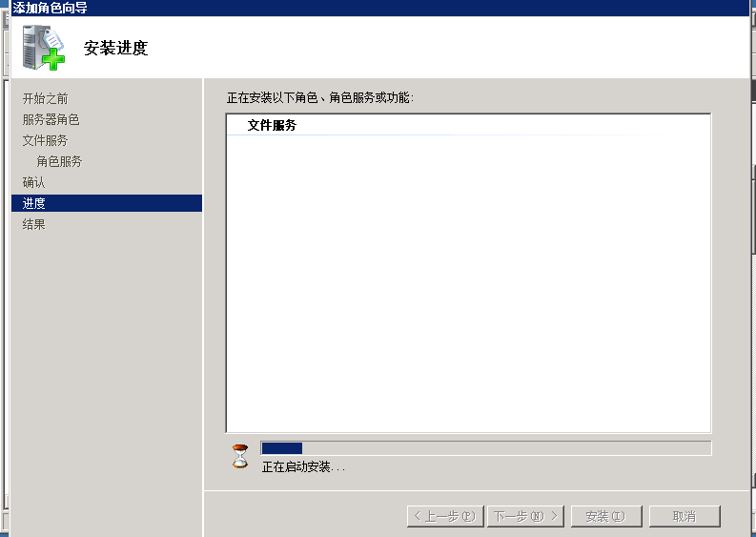Click the 下一步 next button
This screenshot has width=756, height=537.
click(525, 516)
